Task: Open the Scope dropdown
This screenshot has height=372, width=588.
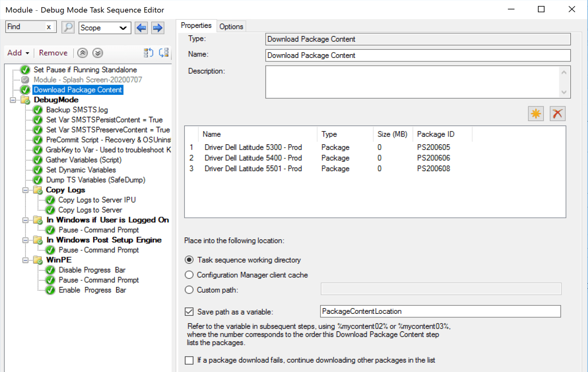Action: (124, 28)
